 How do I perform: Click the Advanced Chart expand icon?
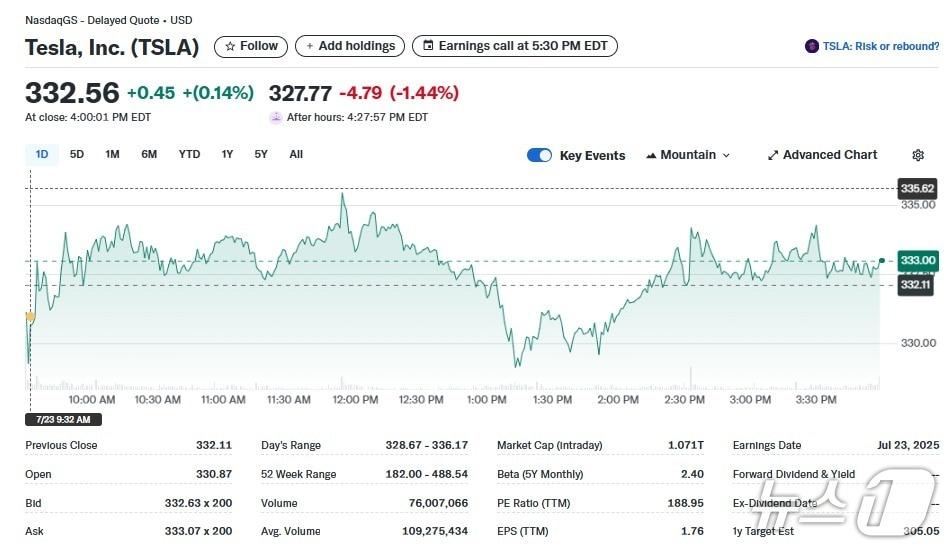(773, 155)
